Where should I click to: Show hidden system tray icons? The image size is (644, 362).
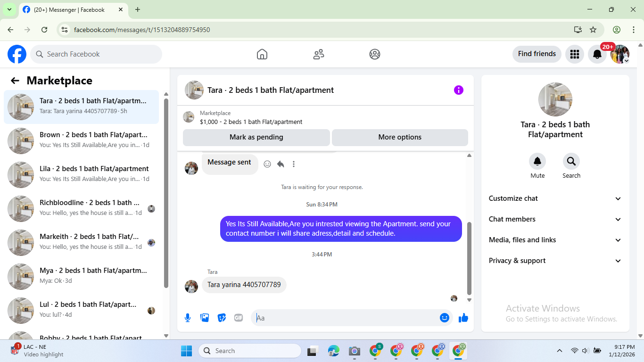coord(560,351)
